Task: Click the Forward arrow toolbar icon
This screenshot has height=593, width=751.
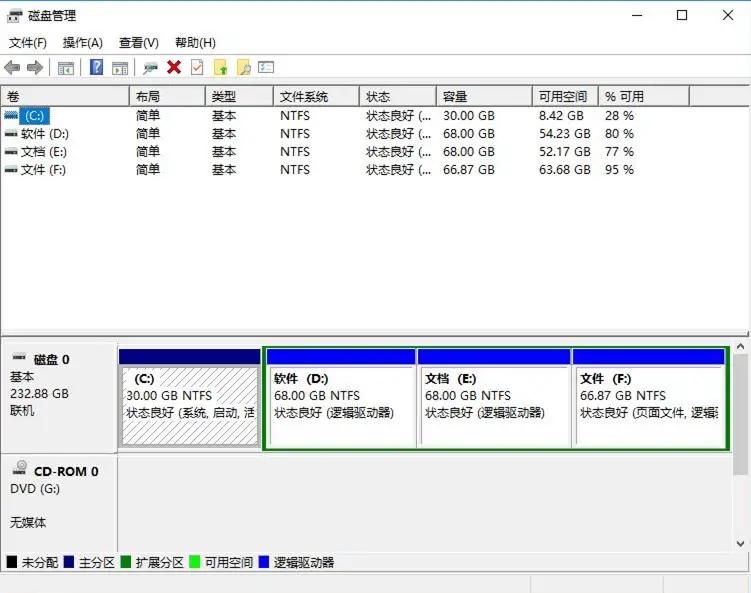Action: (35, 68)
